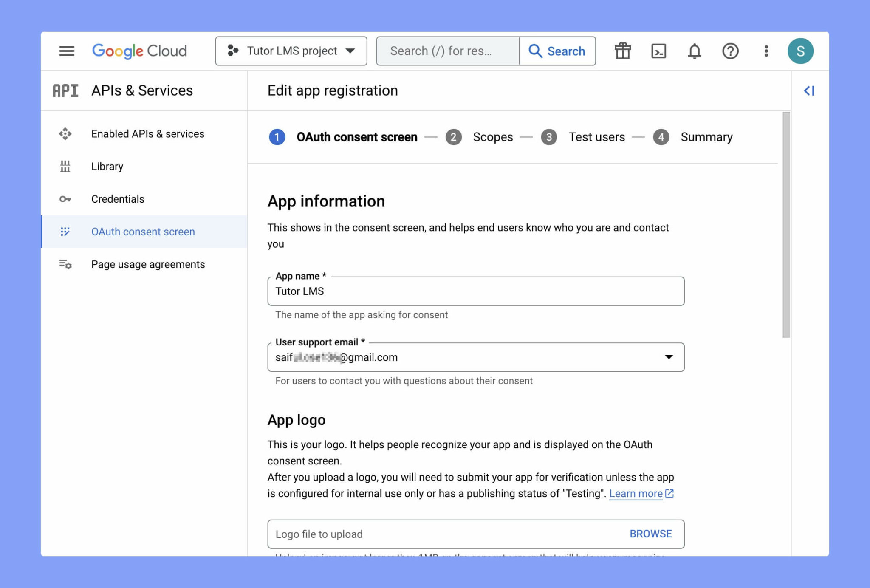Open the Library section
This screenshot has height=588, width=870.
point(107,166)
